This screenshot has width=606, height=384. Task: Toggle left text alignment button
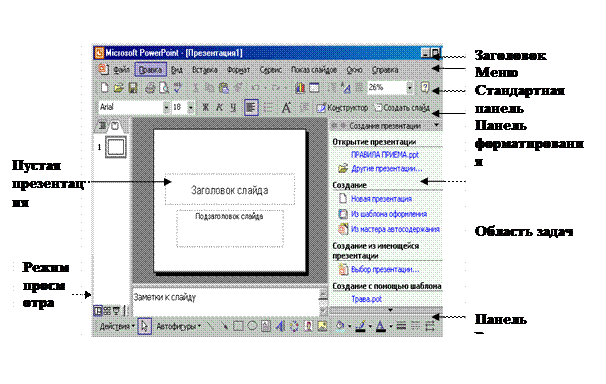251,107
